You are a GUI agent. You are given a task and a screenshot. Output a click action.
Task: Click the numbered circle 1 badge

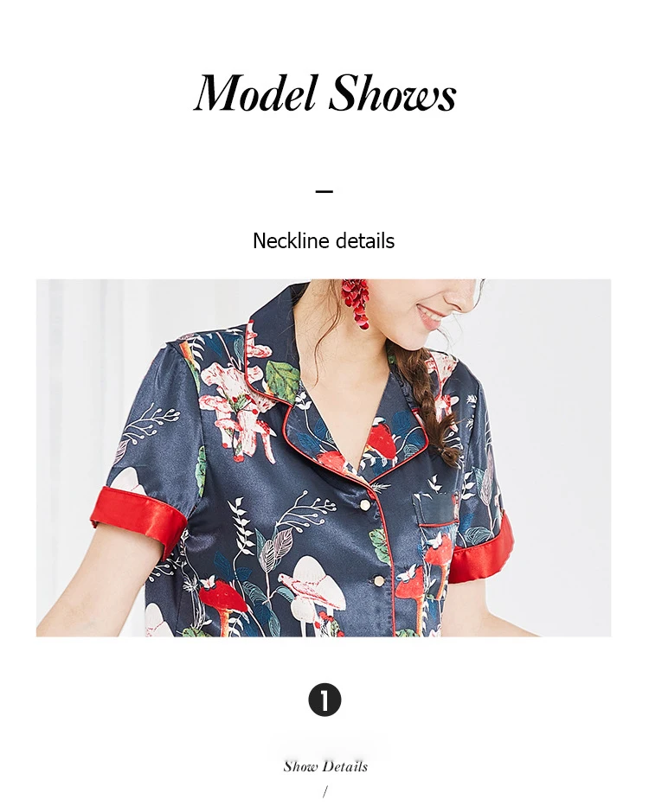coord(324,700)
